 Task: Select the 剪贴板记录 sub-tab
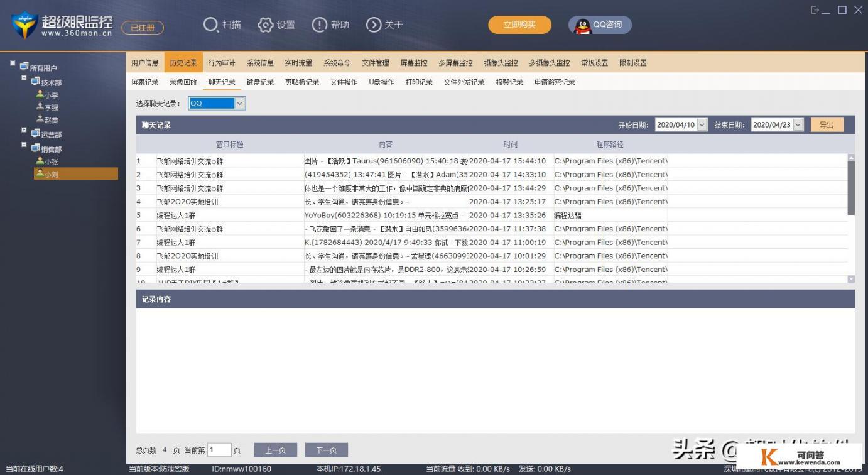[302, 82]
